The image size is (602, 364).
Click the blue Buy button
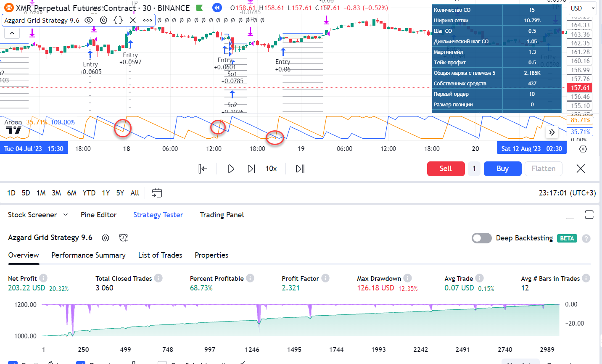(503, 169)
